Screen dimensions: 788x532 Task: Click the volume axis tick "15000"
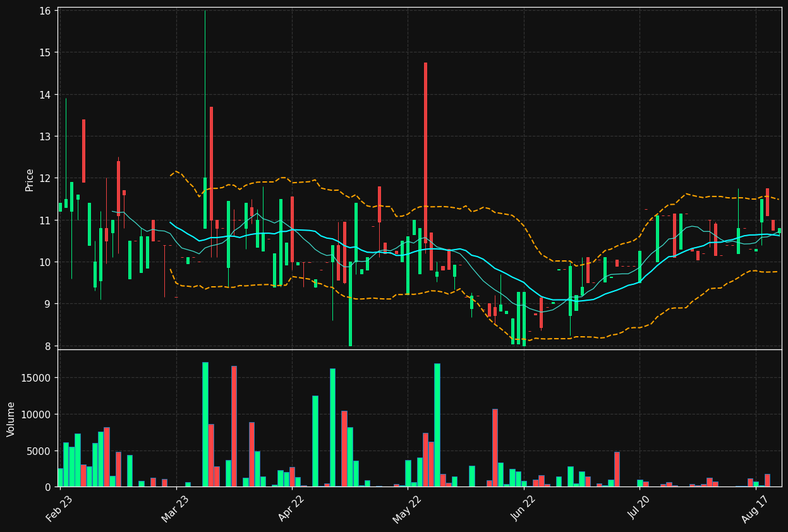click(x=37, y=378)
